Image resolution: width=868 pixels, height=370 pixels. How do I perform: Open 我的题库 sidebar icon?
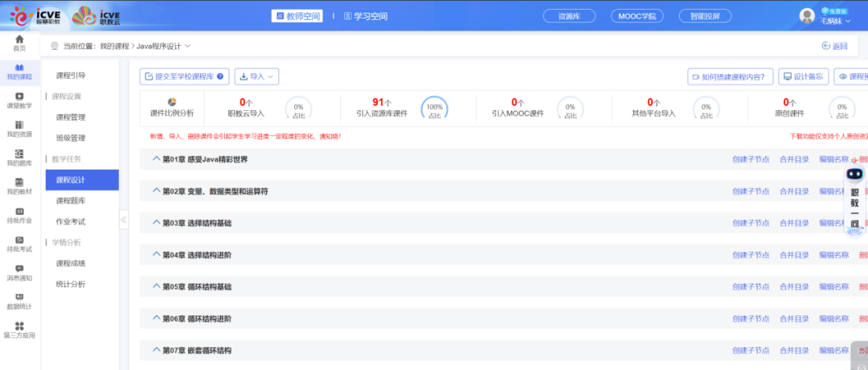click(19, 154)
